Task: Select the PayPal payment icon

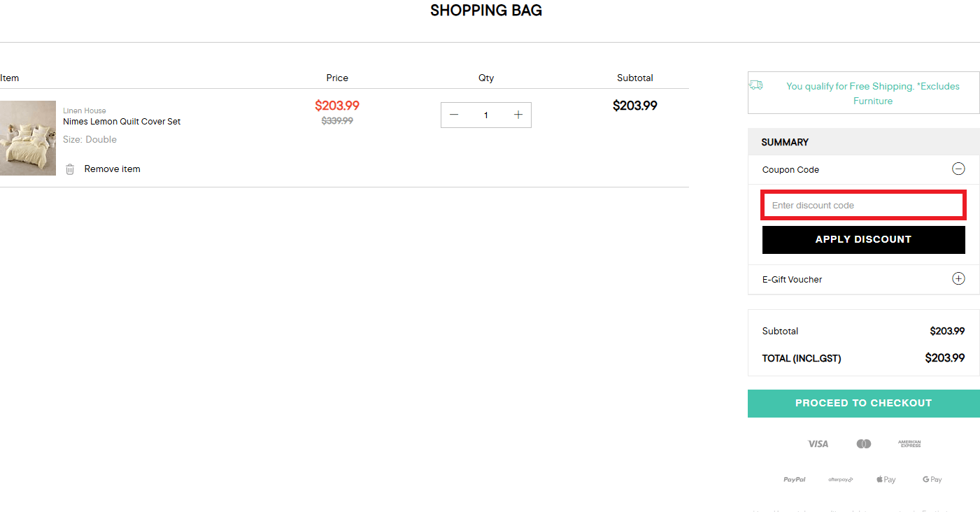Action: tap(795, 479)
